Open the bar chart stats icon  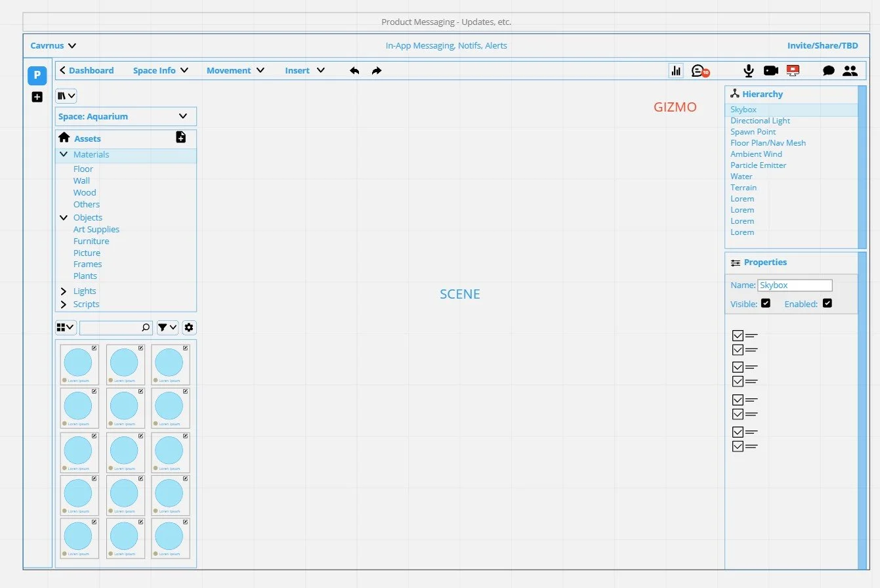pyautogui.click(x=676, y=71)
